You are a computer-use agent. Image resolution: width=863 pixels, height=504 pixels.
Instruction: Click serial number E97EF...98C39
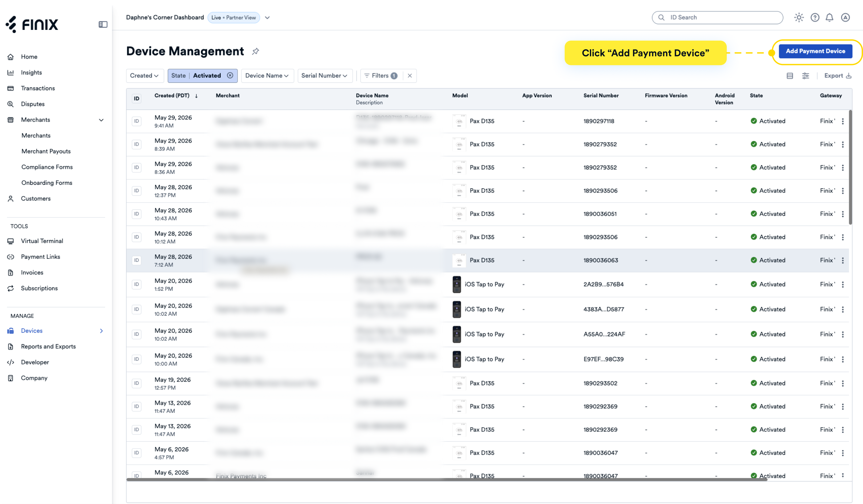coord(603,359)
